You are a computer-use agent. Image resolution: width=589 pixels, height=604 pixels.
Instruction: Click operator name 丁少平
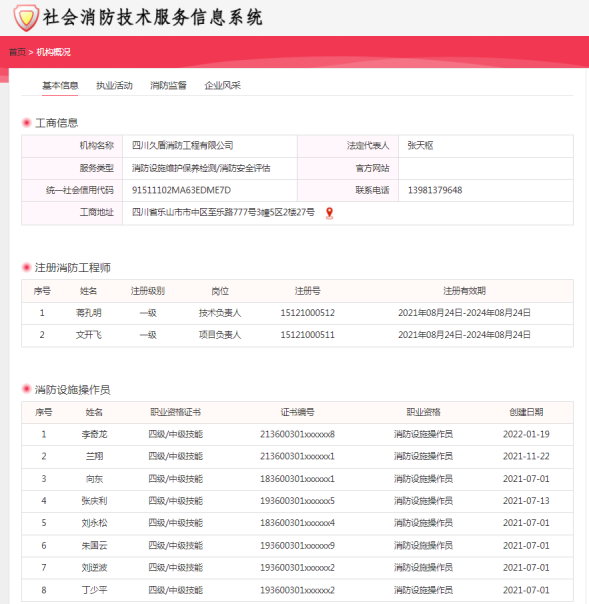[94, 590]
